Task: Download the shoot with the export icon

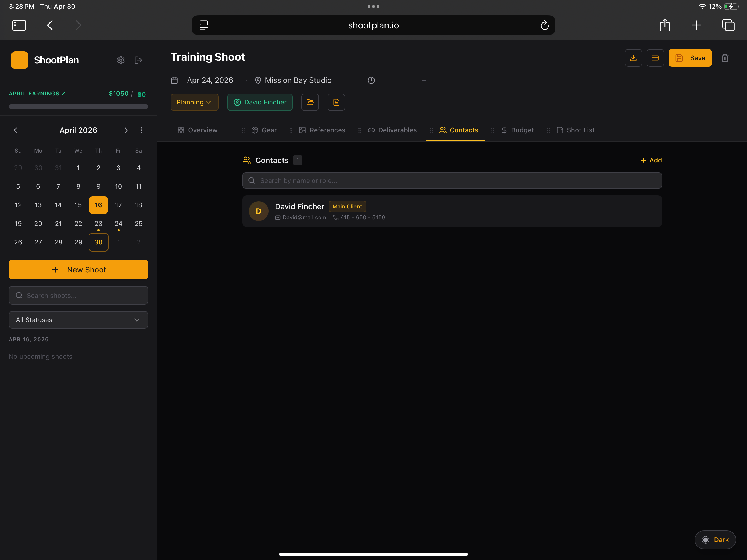Action: point(633,58)
